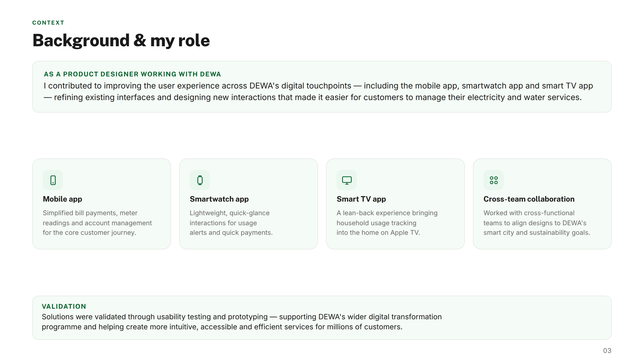Click the page number 03
This screenshot has width=644, height=362.
pyautogui.click(x=607, y=351)
